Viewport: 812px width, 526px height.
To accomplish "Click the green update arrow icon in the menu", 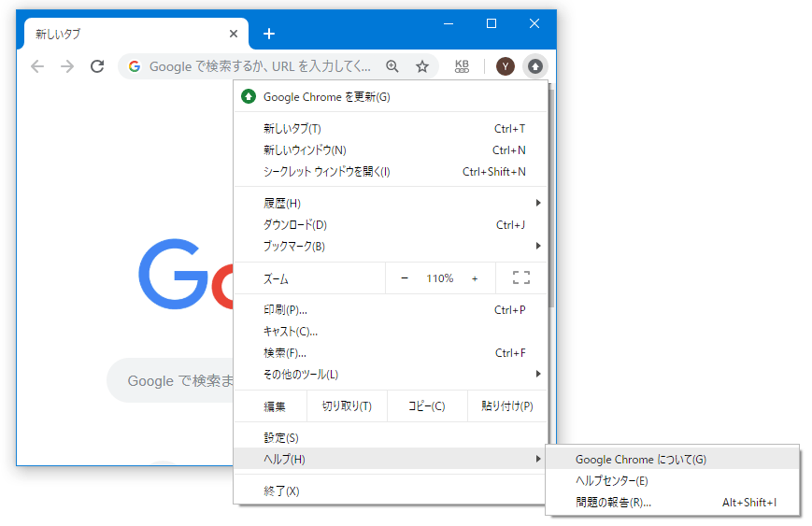I will [249, 97].
